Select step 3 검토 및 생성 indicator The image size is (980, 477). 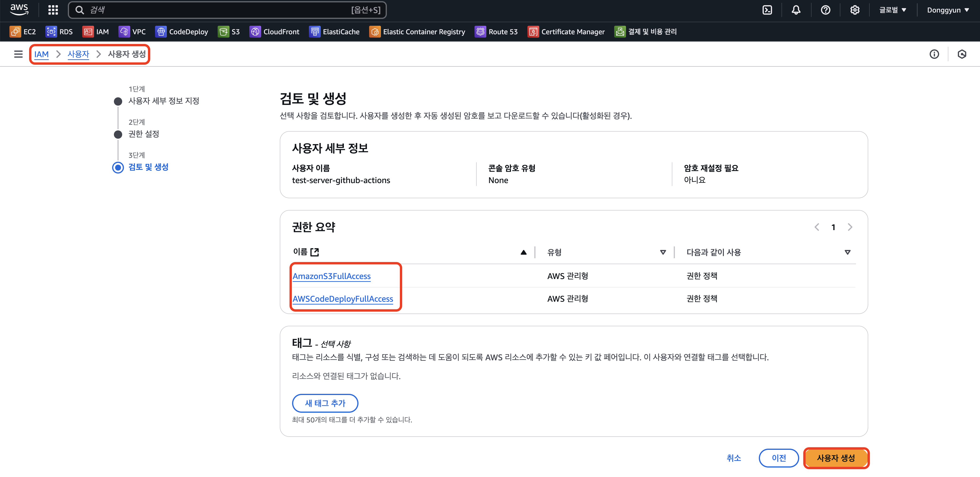point(118,167)
